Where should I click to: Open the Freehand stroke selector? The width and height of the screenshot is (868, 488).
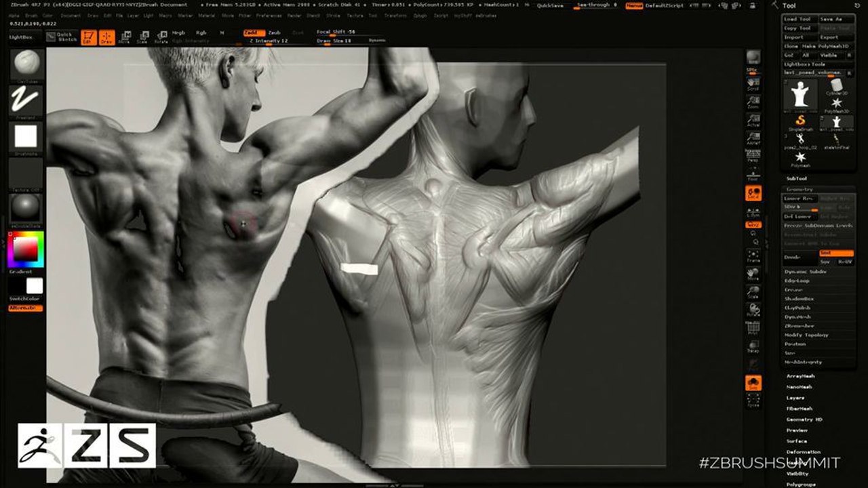(x=26, y=102)
